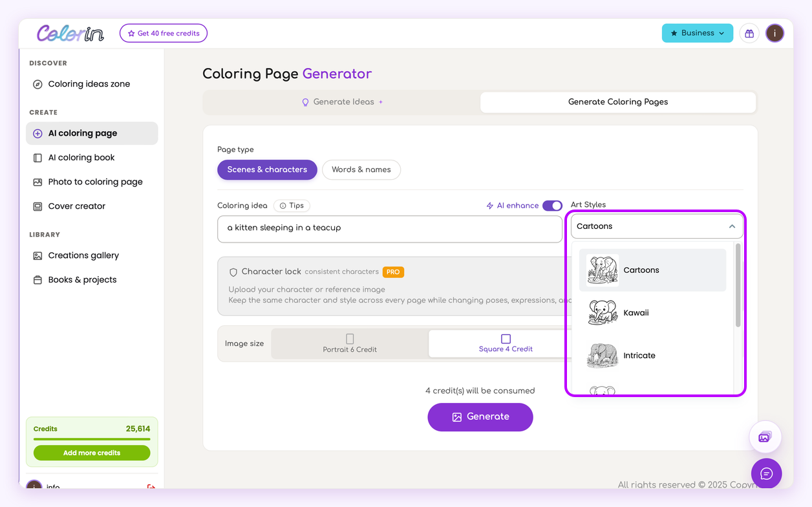Image resolution: width=812 pixels, height=507 pixels.
Task: Click the art styles list scrollbar
Action: [x=738, y=285]
